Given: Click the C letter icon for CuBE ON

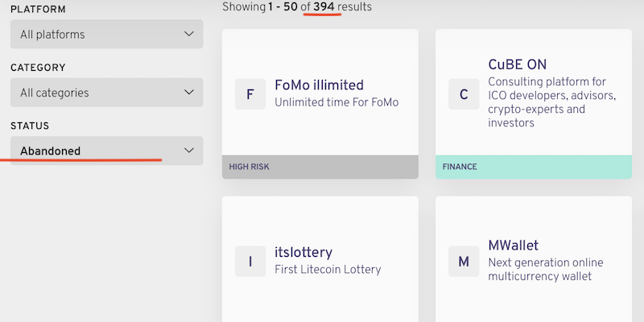Looking at the screenshot, I should click(x=464, y=94).
